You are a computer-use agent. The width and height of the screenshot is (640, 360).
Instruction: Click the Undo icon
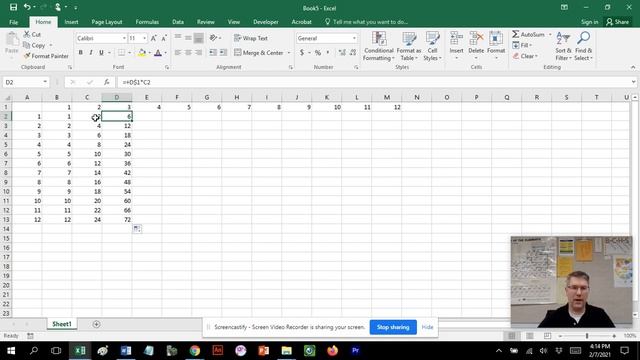pyautogui.click(x=27, y=7)
